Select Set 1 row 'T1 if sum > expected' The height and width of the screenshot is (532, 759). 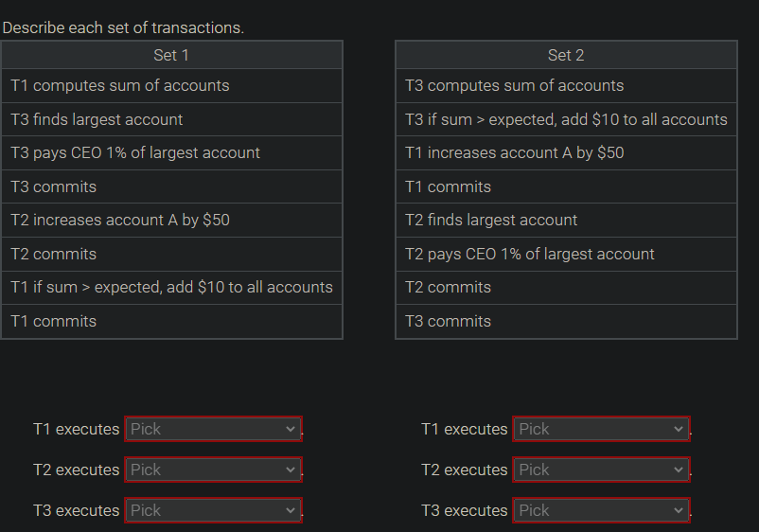tap(171, 287)
